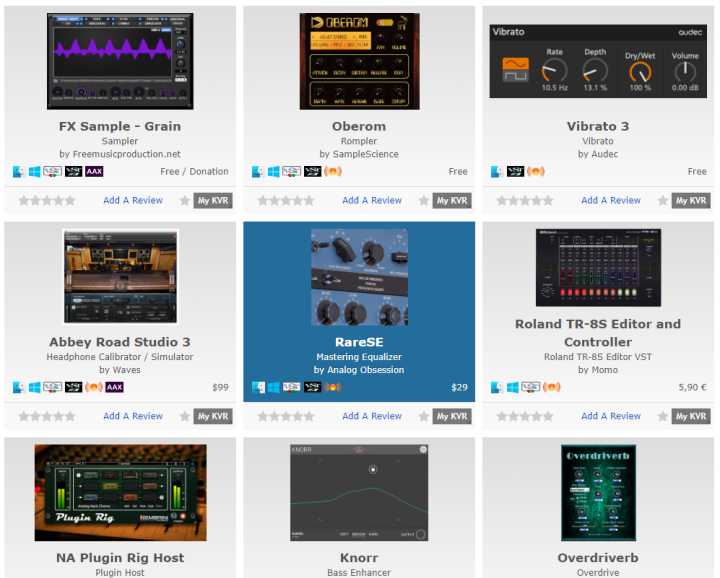720x578 pixels.
Task: Click the Mac platform icon under Oberom
Action: coord(258,172)
